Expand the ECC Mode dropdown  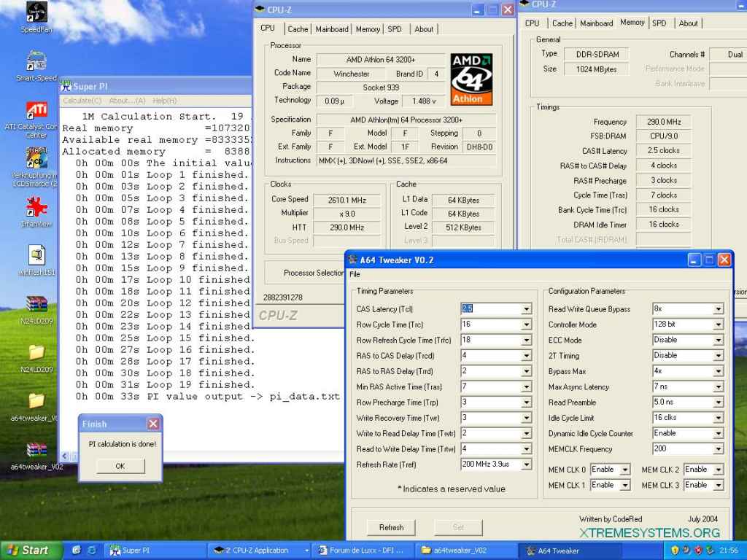pos(718,341)
